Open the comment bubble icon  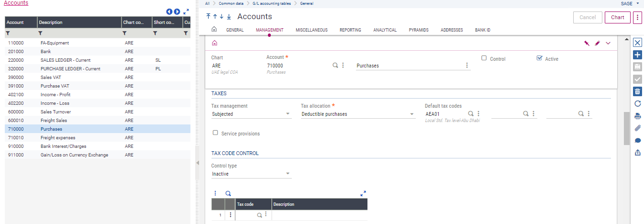click(637, 140)
